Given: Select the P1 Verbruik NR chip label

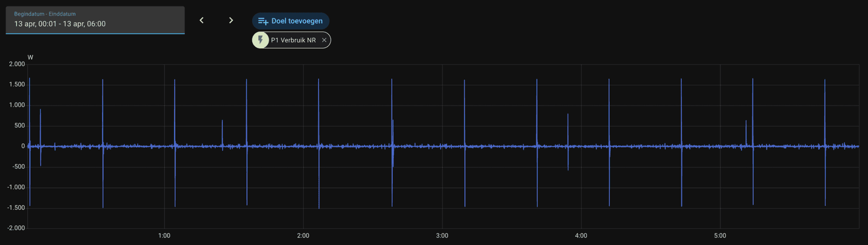Looking at the screenshot, I should click(293, 40).
